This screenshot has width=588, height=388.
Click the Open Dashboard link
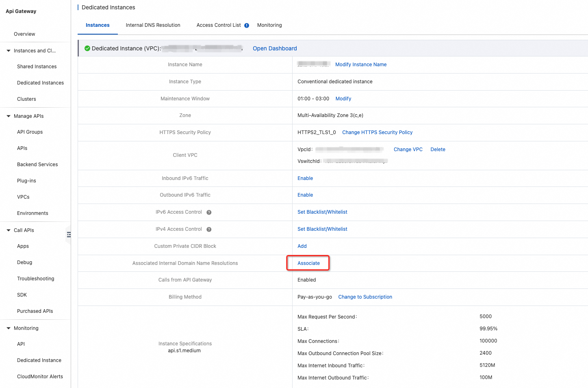tap(275, 48)
